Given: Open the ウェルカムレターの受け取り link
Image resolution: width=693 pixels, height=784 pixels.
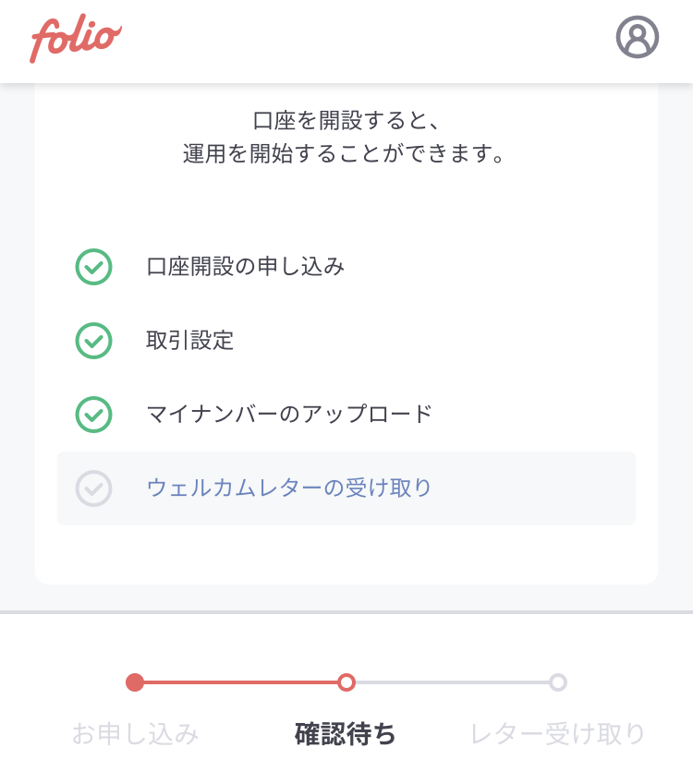Looking at the screenshot, I should tap(288, 488).
